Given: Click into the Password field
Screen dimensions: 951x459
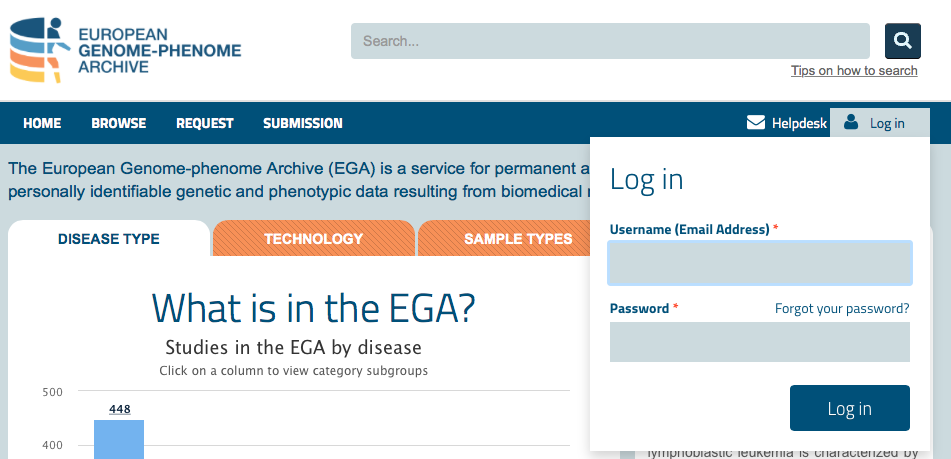Looking at the screenshot, I should pos(759,342).
